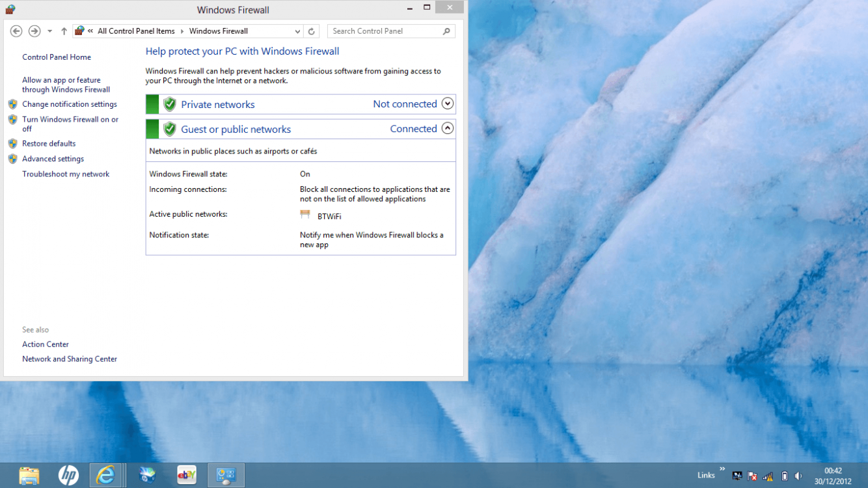Click the bench icon beside BTWiFi
Screen dimensions: 868x488
point(305,214)
